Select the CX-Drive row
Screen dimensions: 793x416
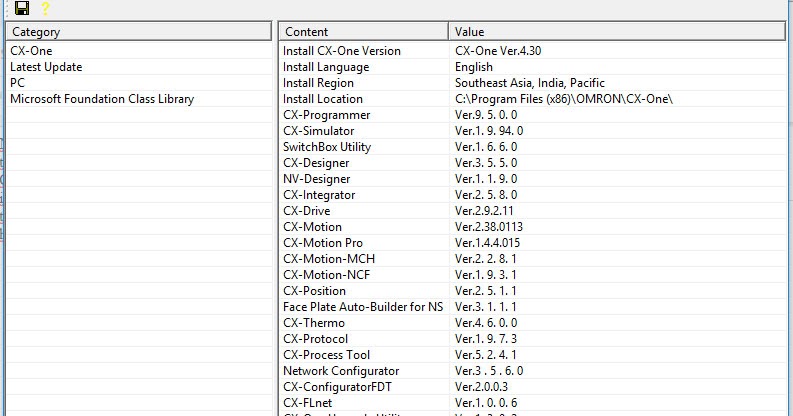click(533, 211)
